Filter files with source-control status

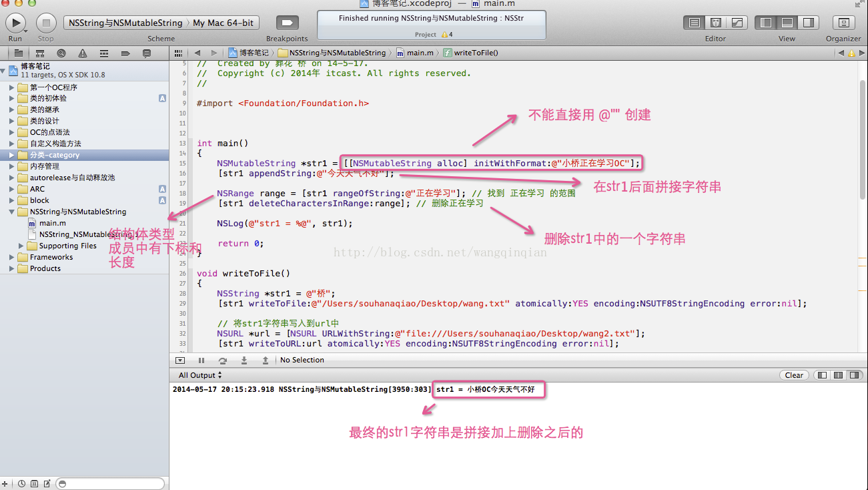34,483
